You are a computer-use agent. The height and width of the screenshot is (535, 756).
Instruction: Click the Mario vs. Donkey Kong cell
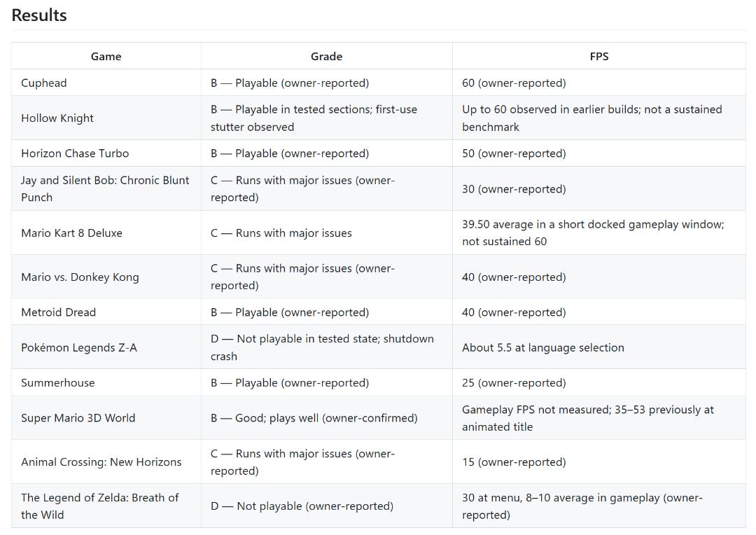point(106,277)
